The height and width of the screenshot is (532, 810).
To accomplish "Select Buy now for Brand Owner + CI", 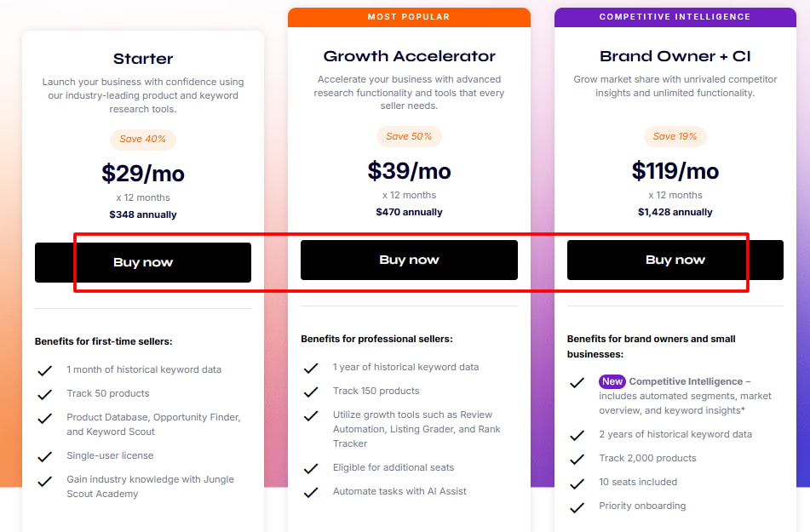I will (x=675, y=260).
